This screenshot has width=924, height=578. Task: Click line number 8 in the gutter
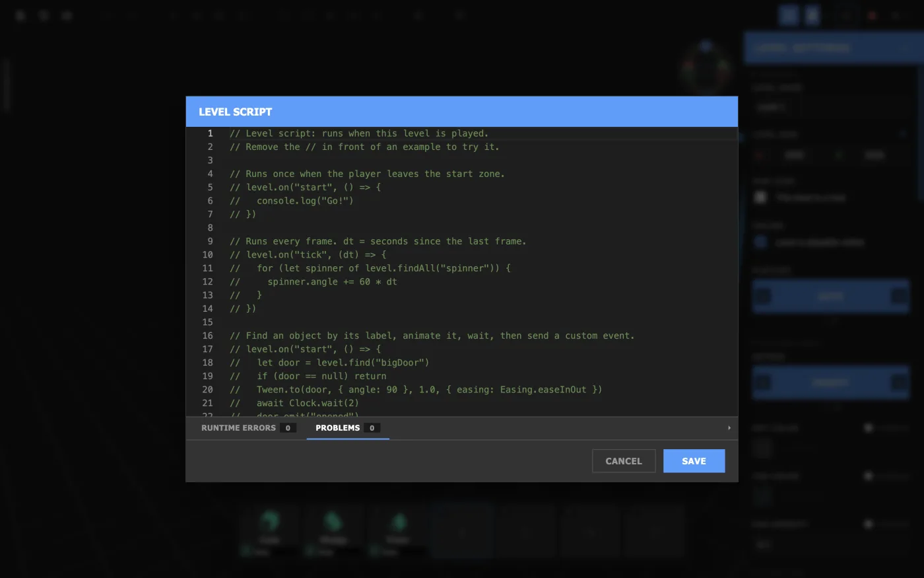point(211,228)
